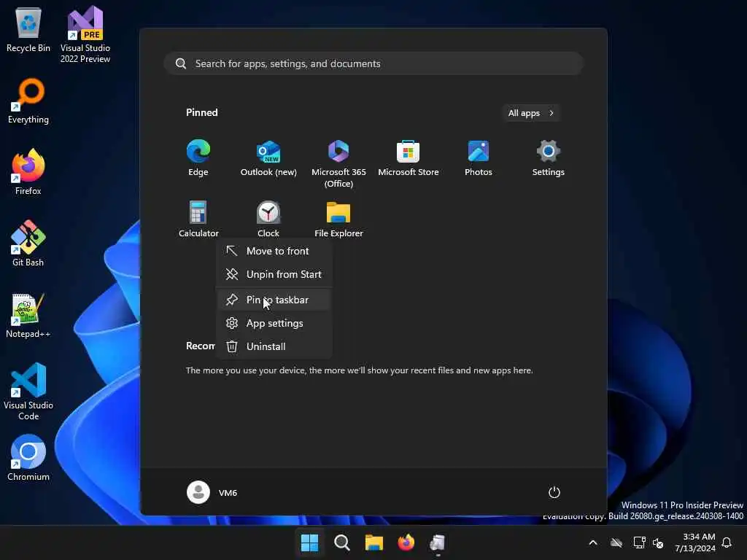Screen dimensions: 747x560
Task: Select Visual Studio 2022 Preview desktop shortcut
Action: pyautogui.click(x=85, y=34)
